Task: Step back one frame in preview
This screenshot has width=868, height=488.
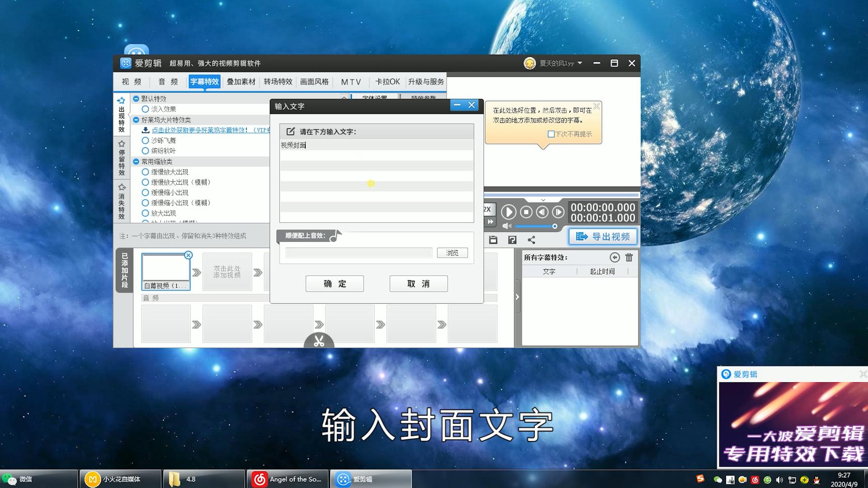Action: (x=542, y=212)
